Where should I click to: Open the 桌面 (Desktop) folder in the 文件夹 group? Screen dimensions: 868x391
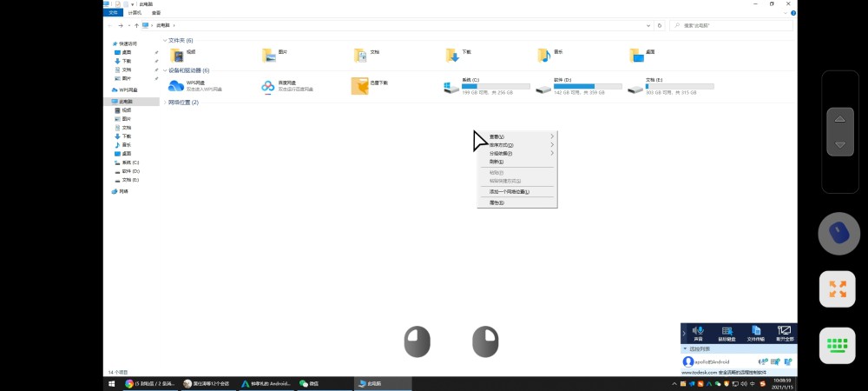click(x=636, y=56)
